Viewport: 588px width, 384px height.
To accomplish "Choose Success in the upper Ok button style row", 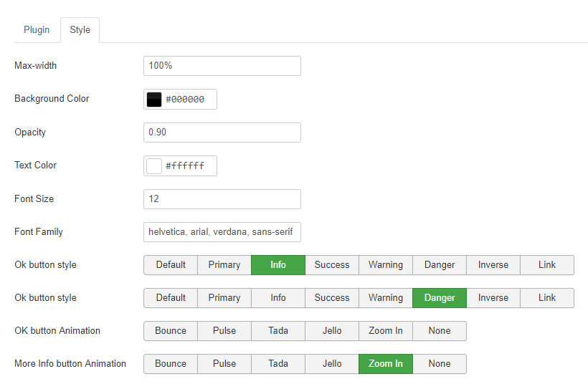I will (x=332, y=265).
